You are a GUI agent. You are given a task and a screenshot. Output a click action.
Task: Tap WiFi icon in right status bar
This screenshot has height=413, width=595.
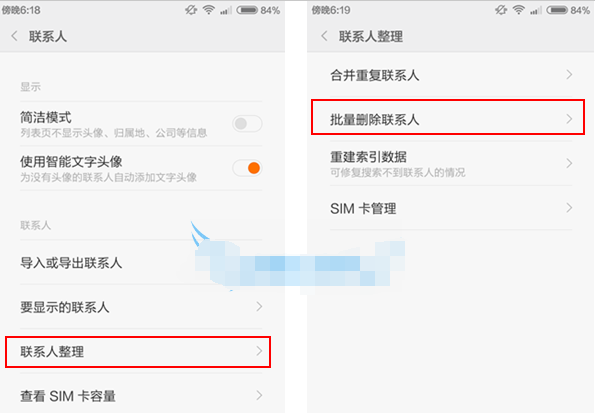[x=518, y=10]
